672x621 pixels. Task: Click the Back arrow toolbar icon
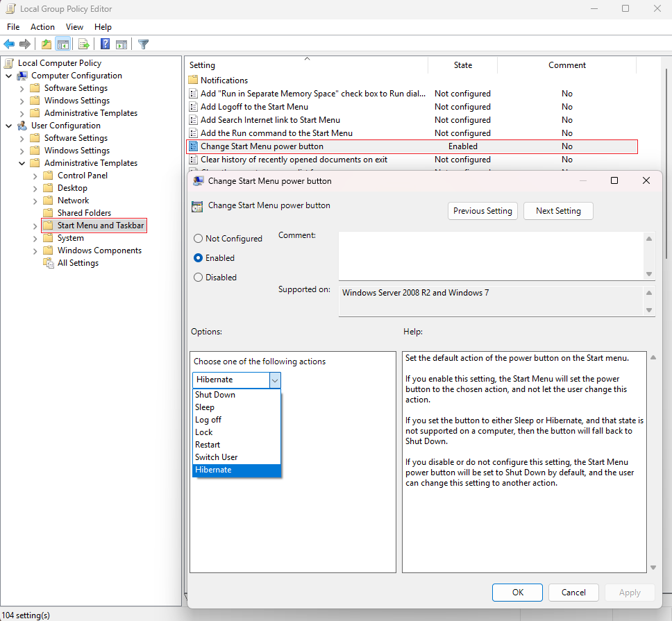tap(9, 44)
